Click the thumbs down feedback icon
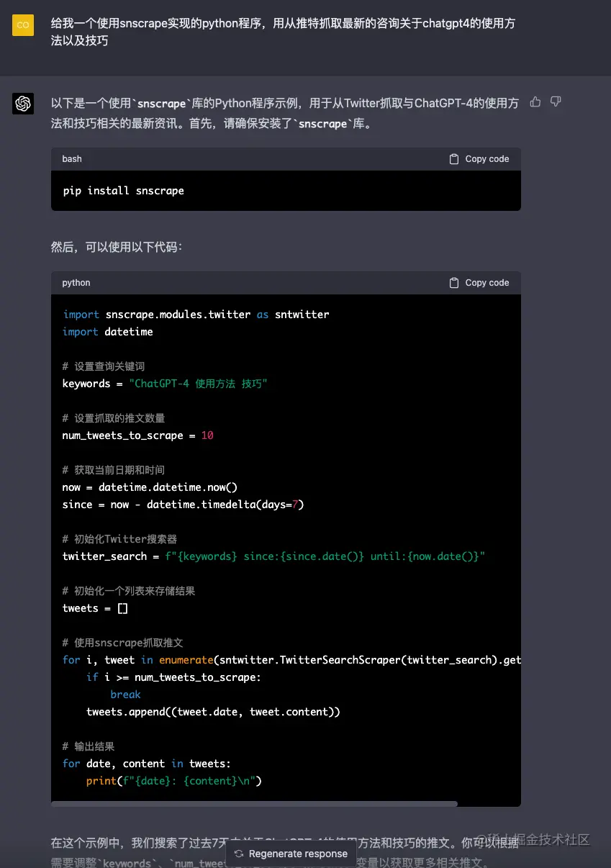The image size is (611, 868). coord(556,102)
